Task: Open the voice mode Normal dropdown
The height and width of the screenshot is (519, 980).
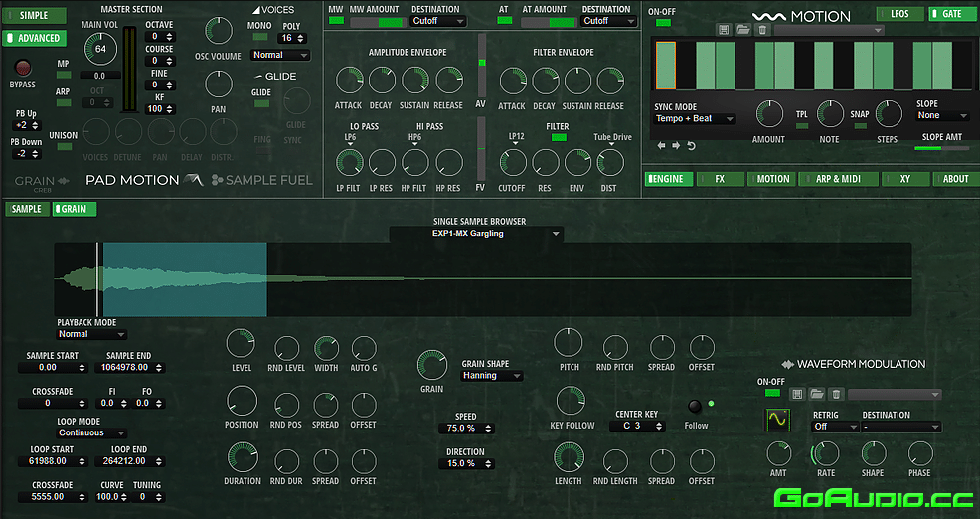Action: [280, 55]
